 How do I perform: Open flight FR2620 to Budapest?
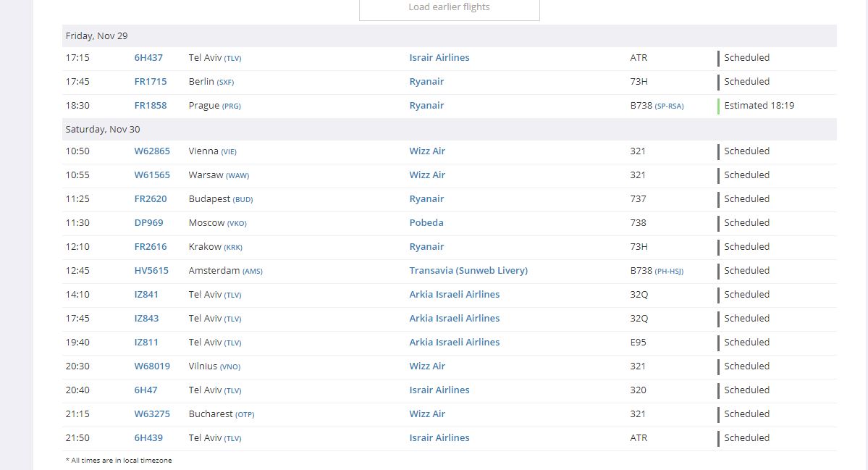coord(150,198)
